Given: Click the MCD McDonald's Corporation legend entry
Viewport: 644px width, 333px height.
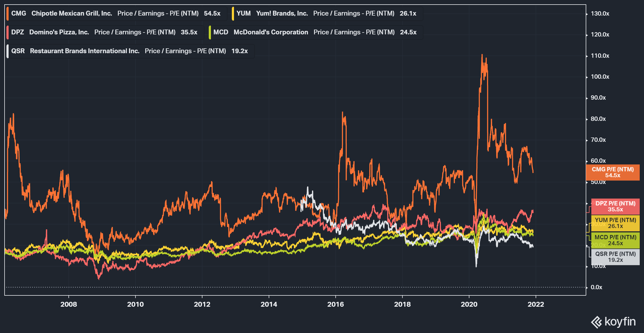Looking at the screenshot, I should point(316,32).
